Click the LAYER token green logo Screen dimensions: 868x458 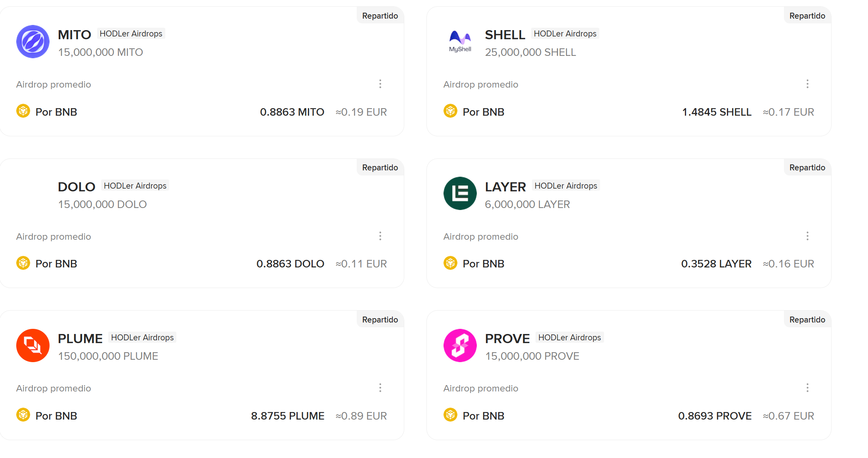pyautogui.click(x=460, y=193)
